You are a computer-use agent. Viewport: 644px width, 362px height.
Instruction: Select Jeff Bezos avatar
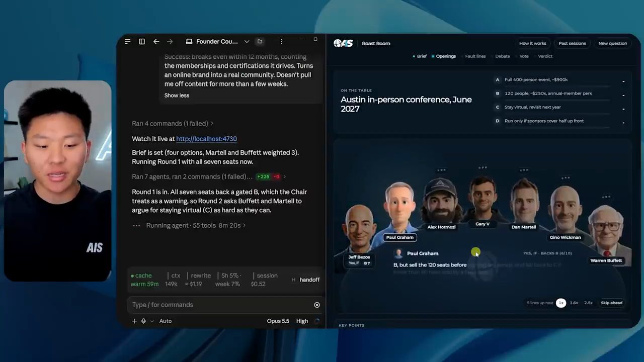pos(359,229)
